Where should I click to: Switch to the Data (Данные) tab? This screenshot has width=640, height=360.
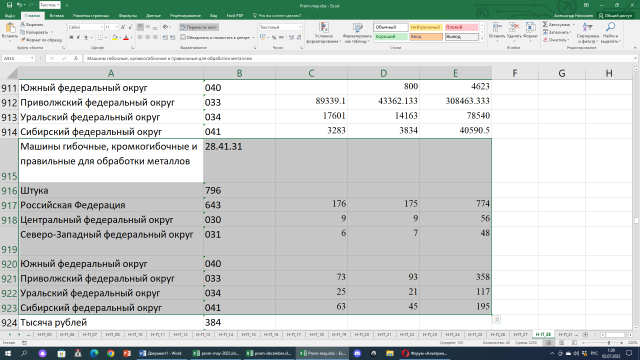click(153, 16)
